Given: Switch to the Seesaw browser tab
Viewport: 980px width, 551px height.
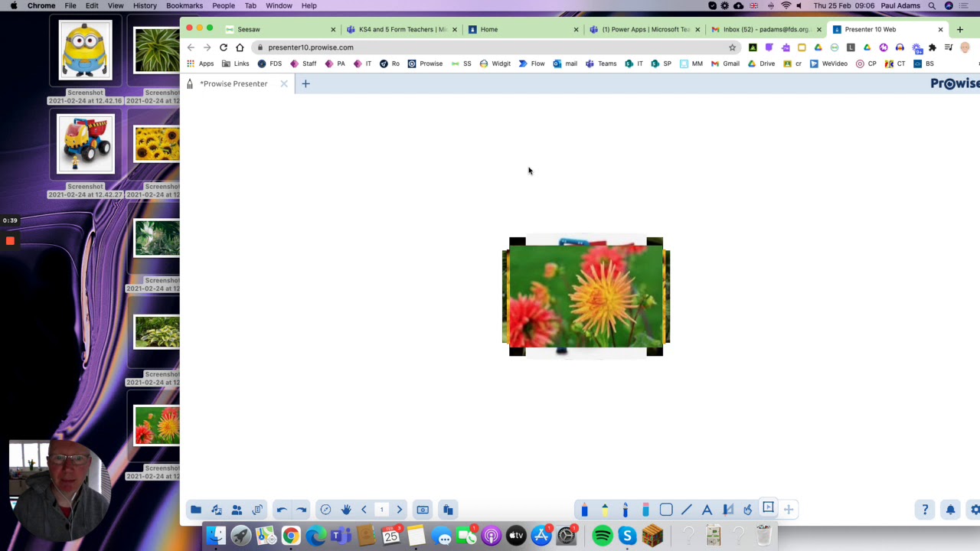Looking at the screenshot, I should pos(280,29).
